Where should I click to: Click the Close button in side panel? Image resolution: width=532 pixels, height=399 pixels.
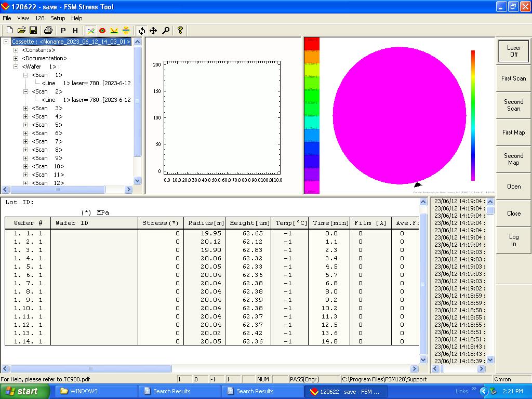[x=514, y=214]
